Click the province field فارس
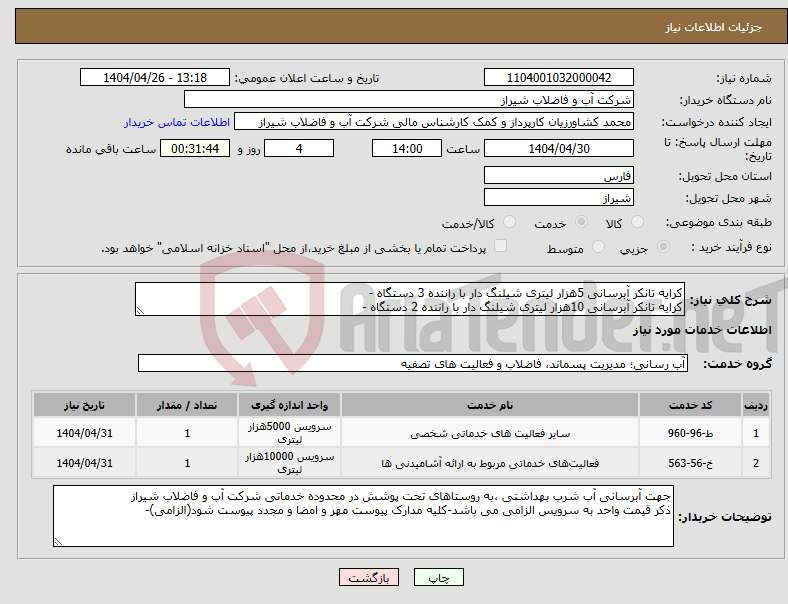 [559, 175]
